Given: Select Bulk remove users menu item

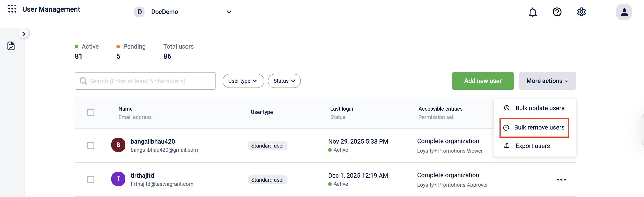Looking at the screenshot, I should click(x=534, y=128).
